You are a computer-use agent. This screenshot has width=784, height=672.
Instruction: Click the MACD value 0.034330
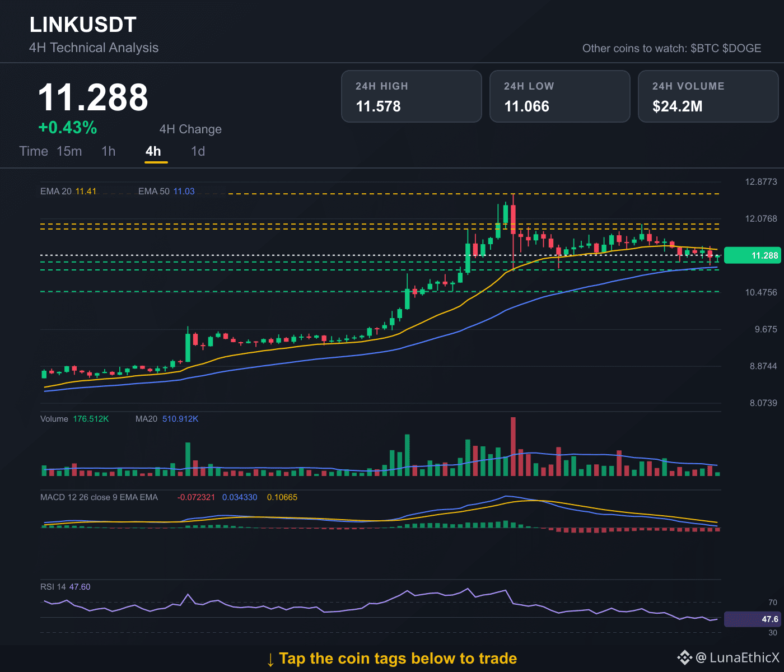point(240,497)
